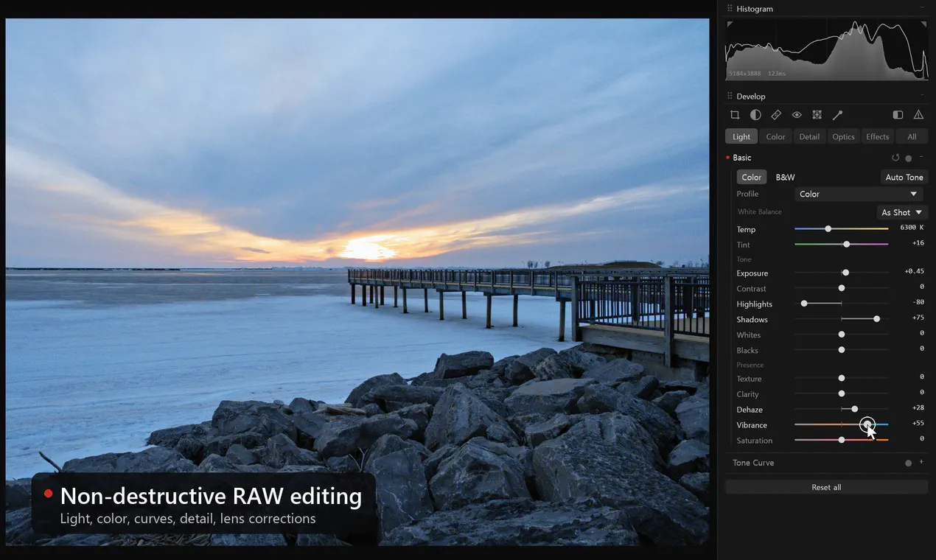Toggle the histogram shadow clipping triangle
The height and width of the screenshot is (560, 936).
click(x=730, y=24)
